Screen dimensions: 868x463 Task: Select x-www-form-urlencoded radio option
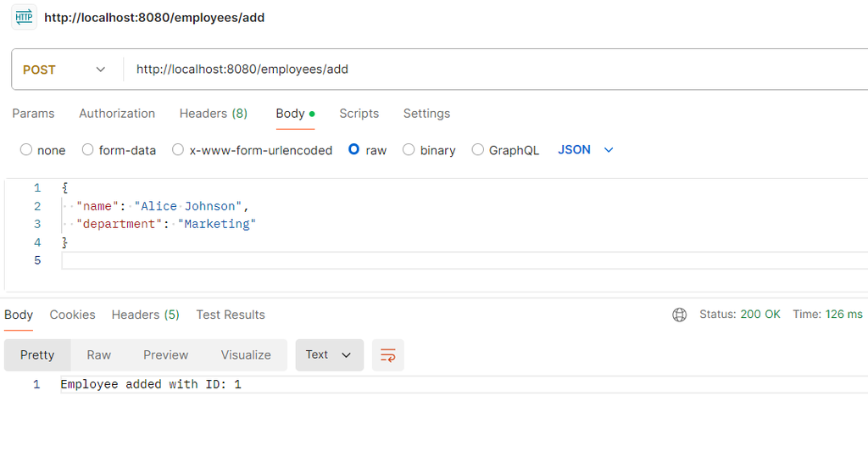tap(178, 150)
